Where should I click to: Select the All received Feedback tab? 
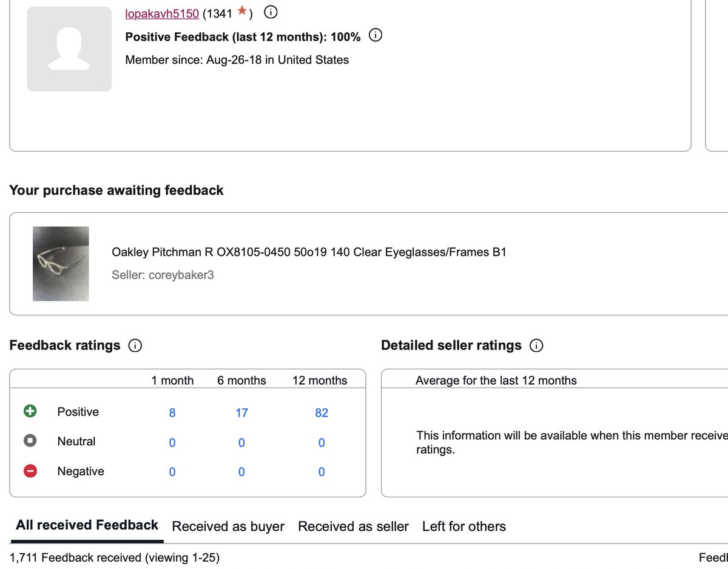tap(86, 525)
